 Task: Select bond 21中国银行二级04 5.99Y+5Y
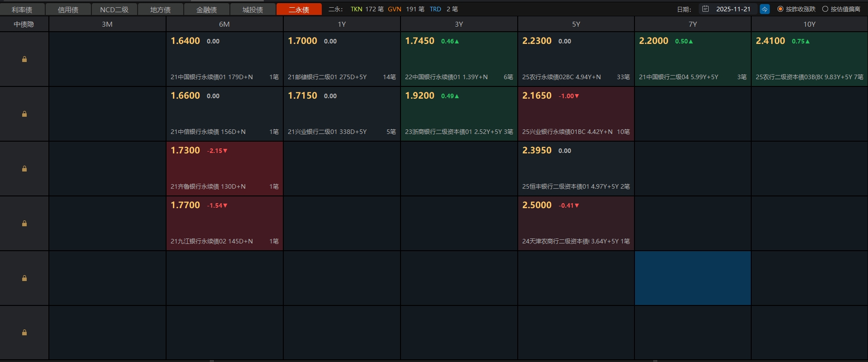coord(678,77)
